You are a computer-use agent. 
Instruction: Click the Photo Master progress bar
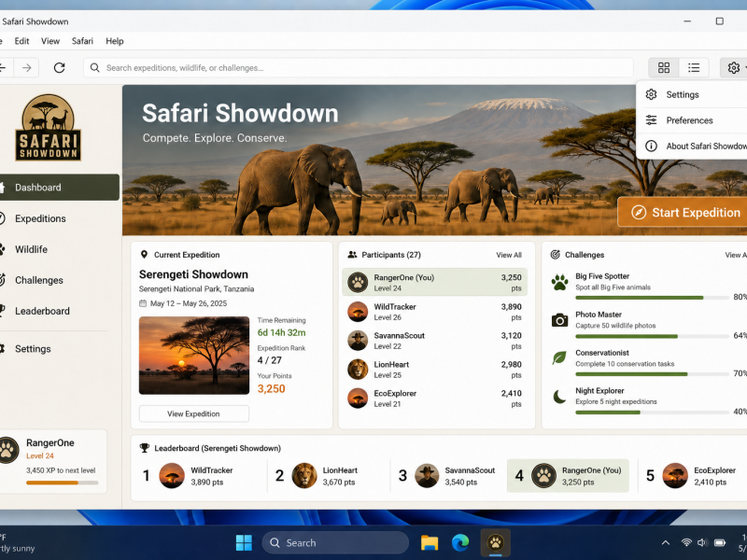[652, 336]
